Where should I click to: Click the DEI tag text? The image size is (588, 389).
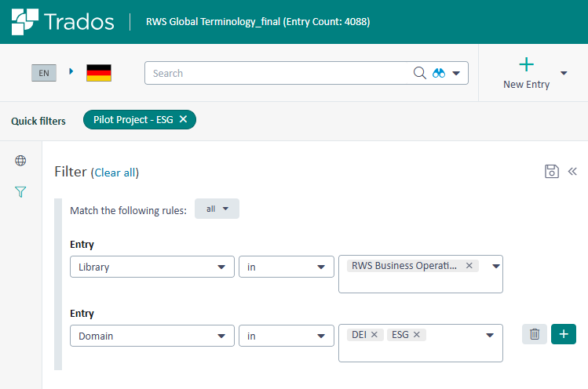(x=359, y=335)
